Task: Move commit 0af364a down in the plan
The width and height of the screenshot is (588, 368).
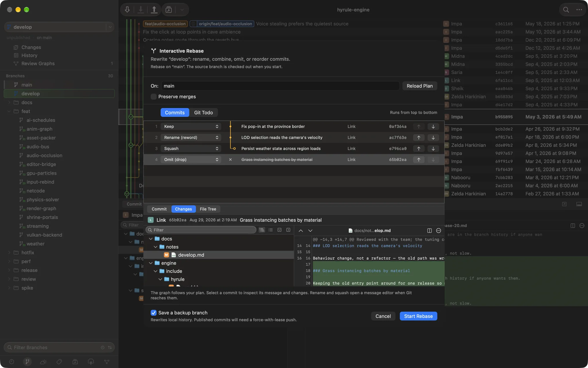Action: pyautogui.click(x=433, y=126)
